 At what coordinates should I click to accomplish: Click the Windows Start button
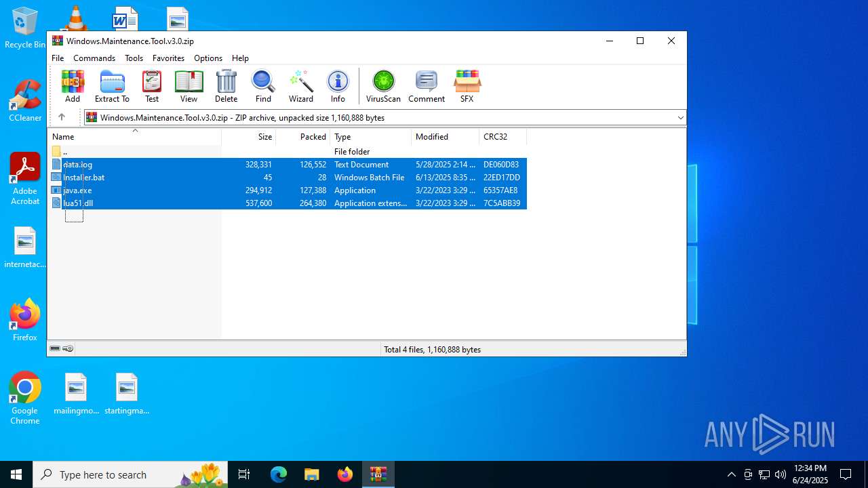(x=16, y=474)
